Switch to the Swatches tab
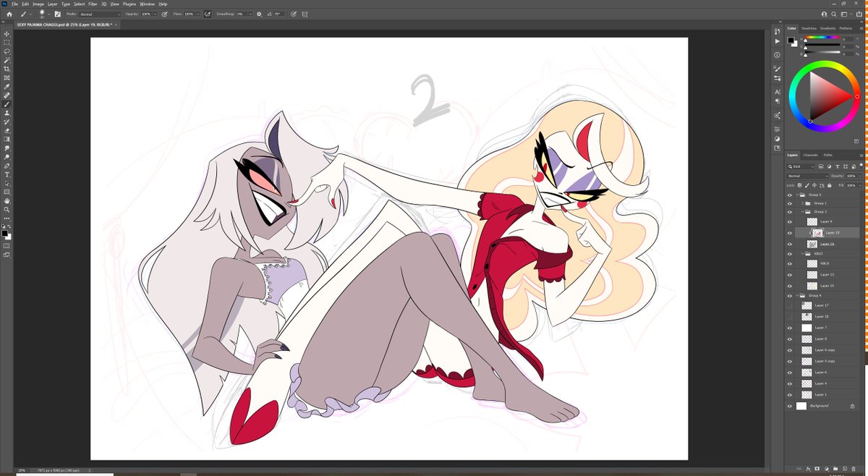The image size is (868, 476). (809, 28)
